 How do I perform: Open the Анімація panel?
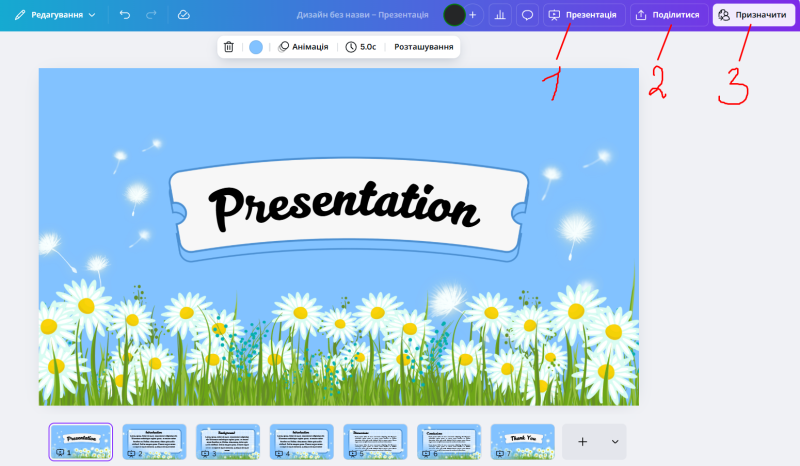[303, 47]
